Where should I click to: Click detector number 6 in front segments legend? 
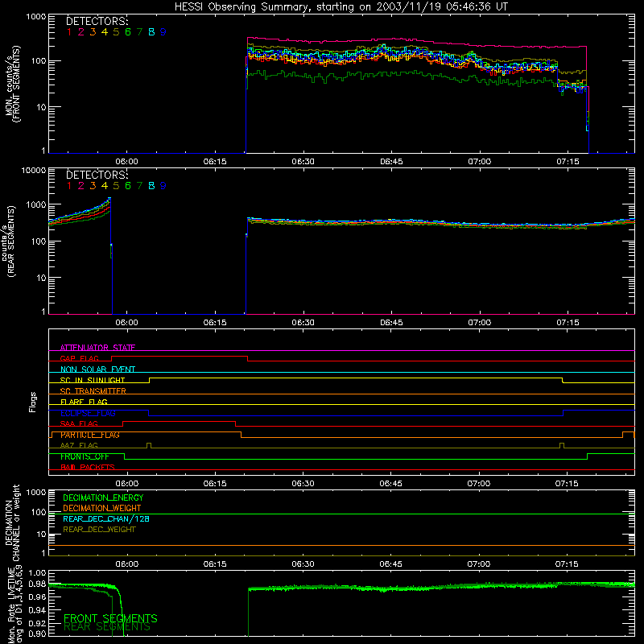[x=128, y=32]
